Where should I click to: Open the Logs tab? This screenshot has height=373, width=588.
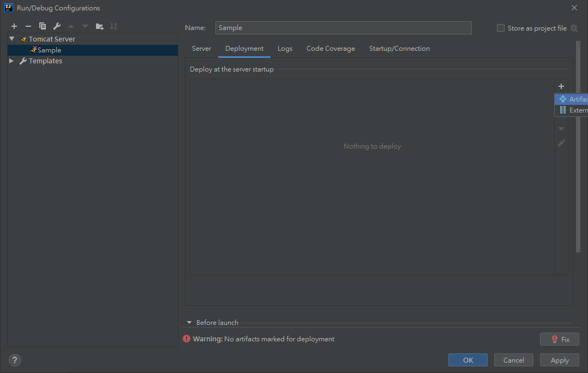click(x=285, y=49)
